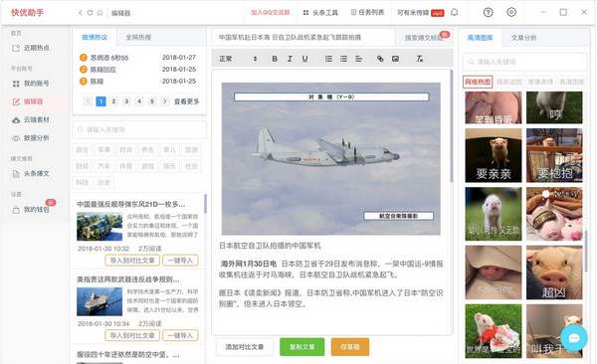Click the green 复制文章 button
The height and width of the screenshot is (364, 597).
point(301,347)
